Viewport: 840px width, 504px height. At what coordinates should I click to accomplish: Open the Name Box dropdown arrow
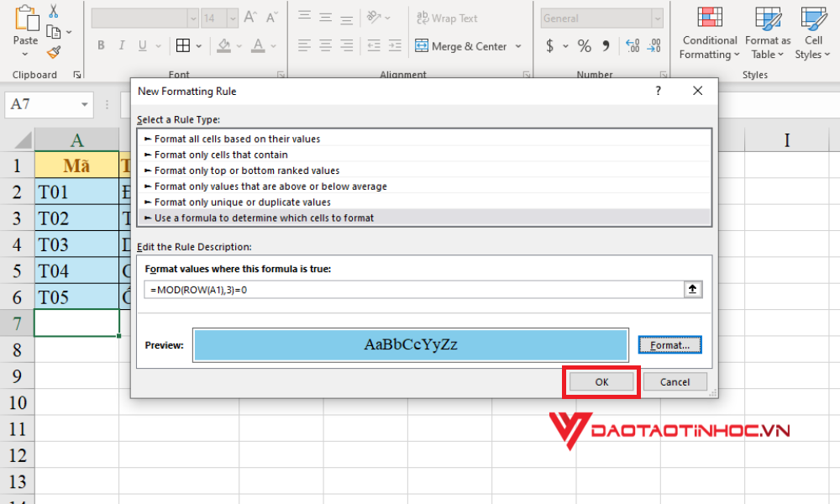(x=85, y=104)
